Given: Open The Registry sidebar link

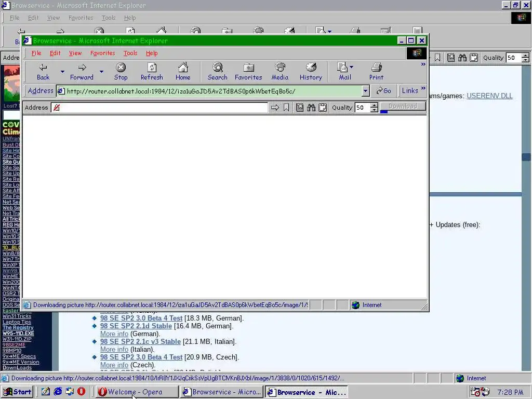Looking at the screenshot, I should [x=18, y=328].
